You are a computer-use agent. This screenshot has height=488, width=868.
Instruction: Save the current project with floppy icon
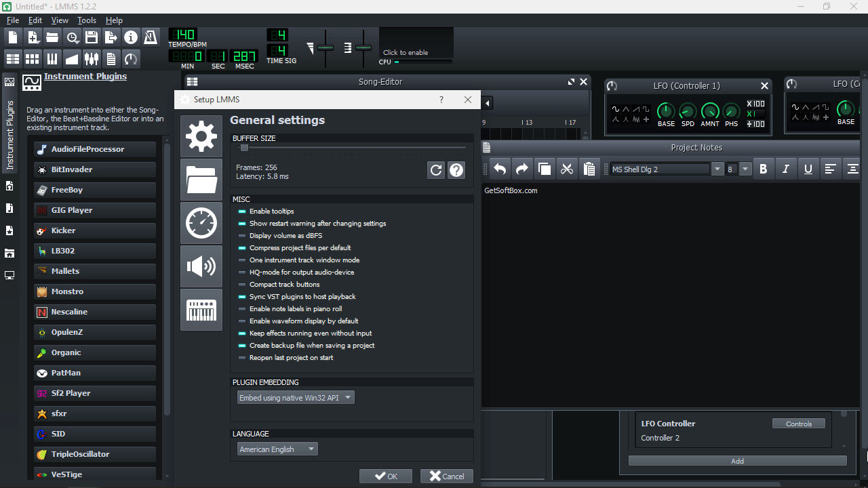[92, 37]
